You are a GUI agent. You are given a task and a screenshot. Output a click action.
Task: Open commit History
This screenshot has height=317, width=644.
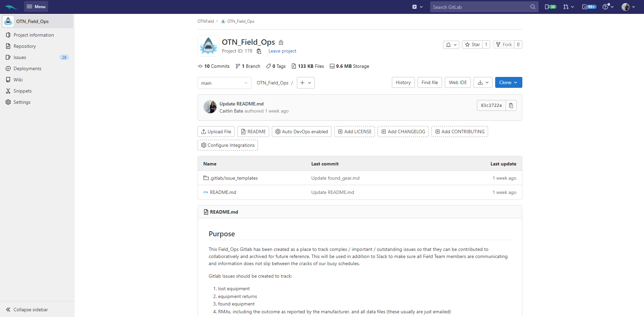(x=403, y=82)
